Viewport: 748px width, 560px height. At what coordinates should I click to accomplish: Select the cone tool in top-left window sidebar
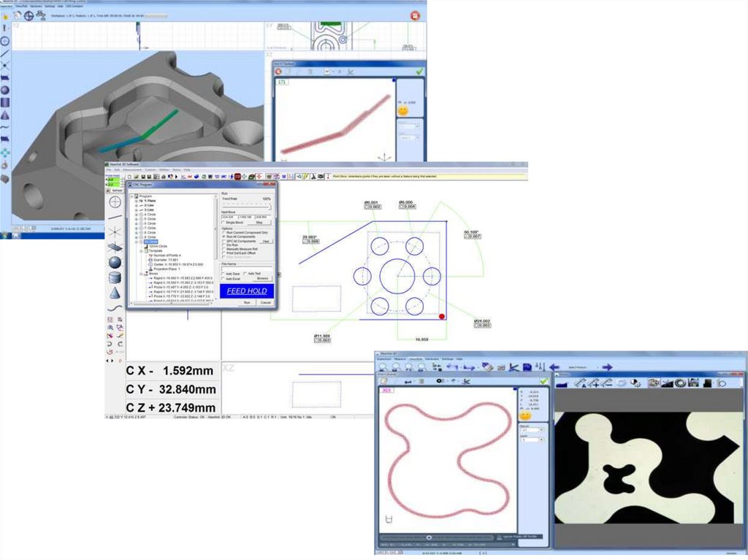coord(5,115)
